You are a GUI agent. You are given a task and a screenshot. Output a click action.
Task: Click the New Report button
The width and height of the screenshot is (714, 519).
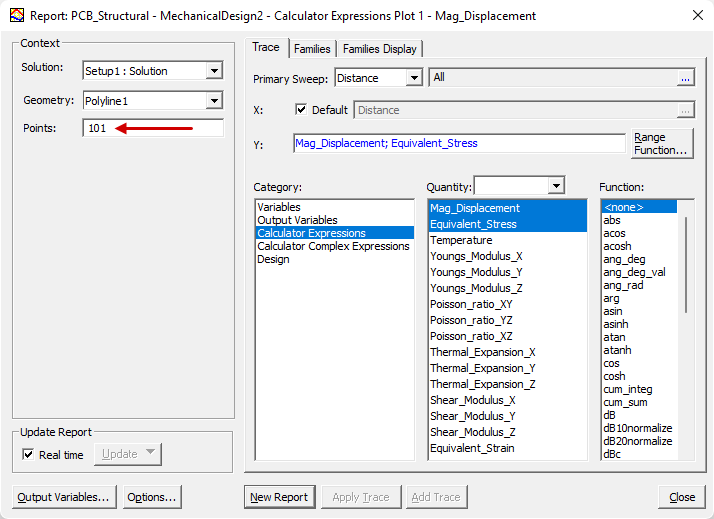coord(279,497)
